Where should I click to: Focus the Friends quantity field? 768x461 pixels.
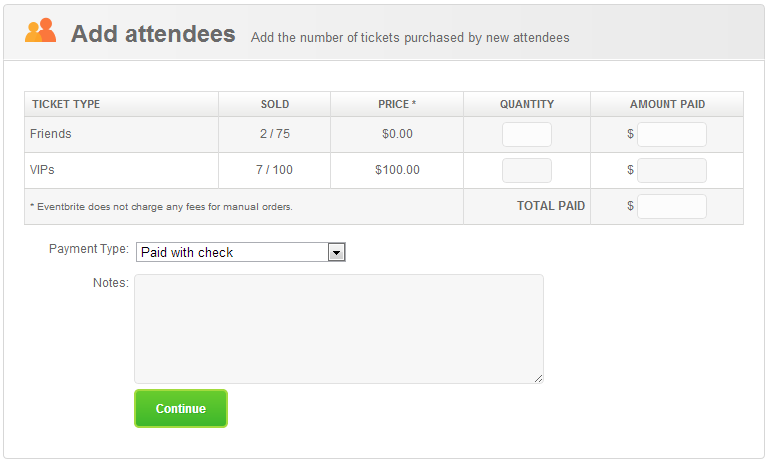(x=527, y=134)
